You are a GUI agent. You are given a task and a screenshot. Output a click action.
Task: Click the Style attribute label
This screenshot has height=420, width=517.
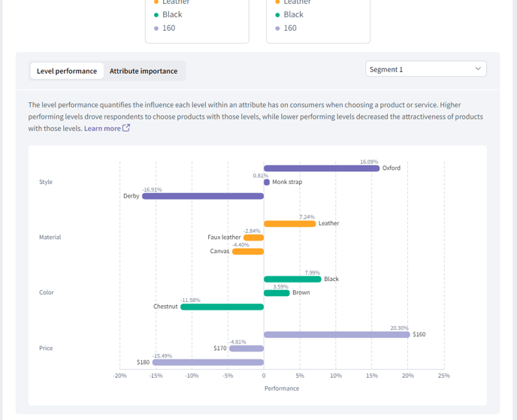[x=46, y=182]
